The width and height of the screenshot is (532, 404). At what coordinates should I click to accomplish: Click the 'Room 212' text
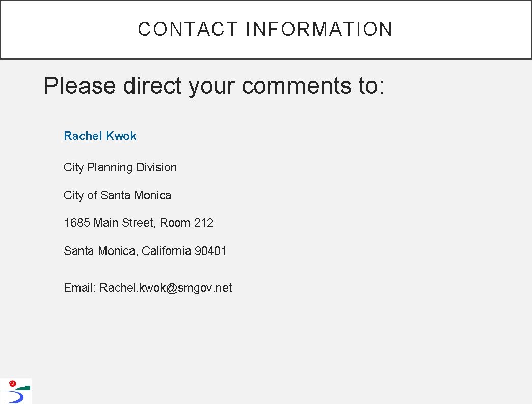[x=187, y=223]
